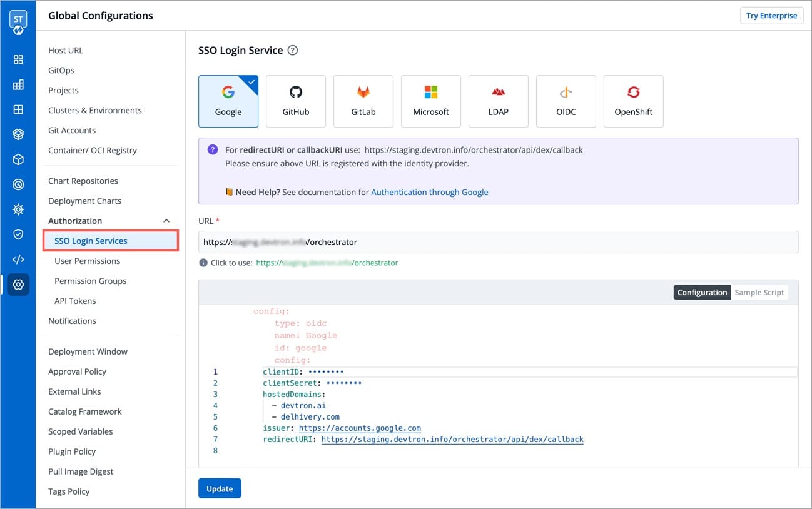Select the GitLab SSO provider card
The width and height of the screenshot is (812, 509).
coord(363,101)
